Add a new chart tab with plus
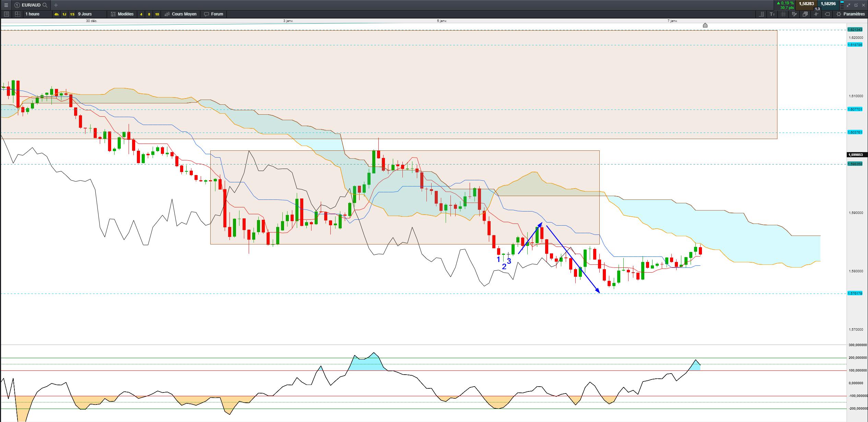The height and width of the screenshot is (422, 868). click(56, 5)
